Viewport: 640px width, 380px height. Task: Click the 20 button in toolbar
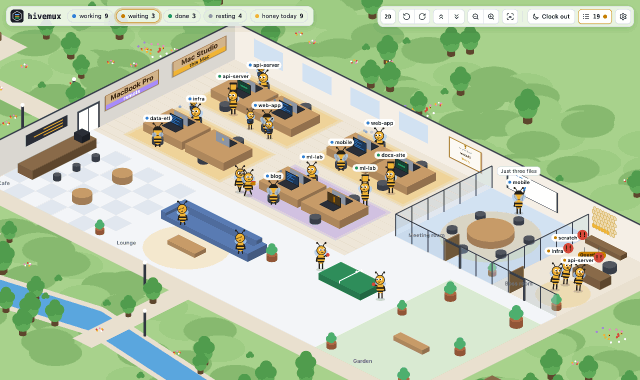tap(388, 17)
